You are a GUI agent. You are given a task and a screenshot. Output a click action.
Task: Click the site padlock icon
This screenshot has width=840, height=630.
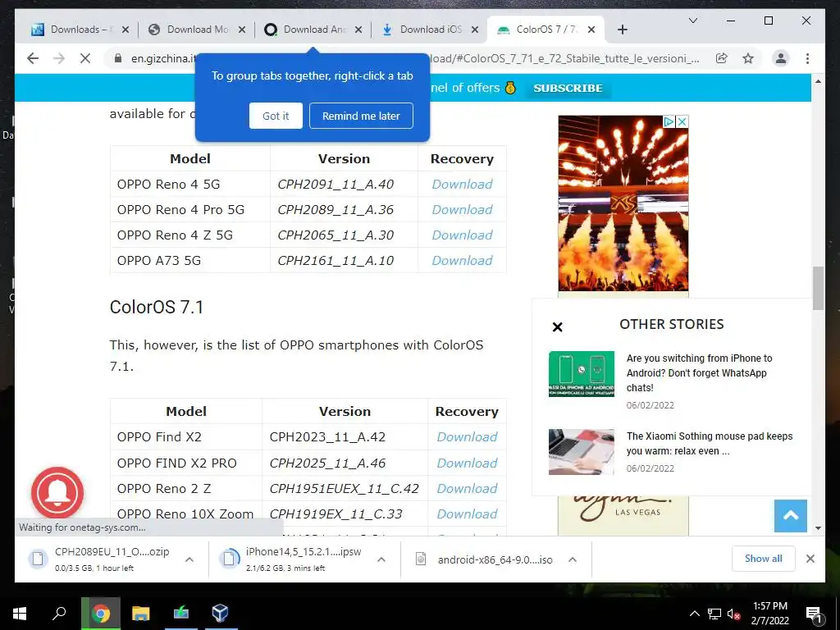(x=118, y=58)
